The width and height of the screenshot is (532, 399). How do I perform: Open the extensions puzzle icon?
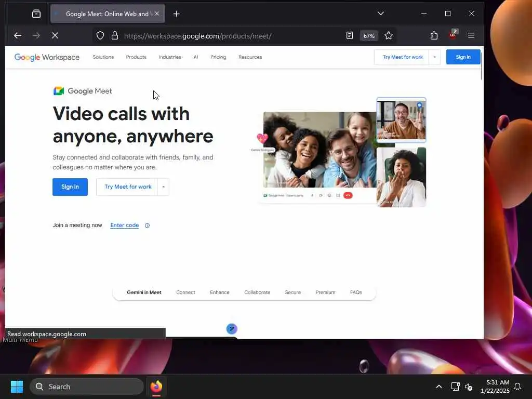pyautogui.click(x=434, y=35)
